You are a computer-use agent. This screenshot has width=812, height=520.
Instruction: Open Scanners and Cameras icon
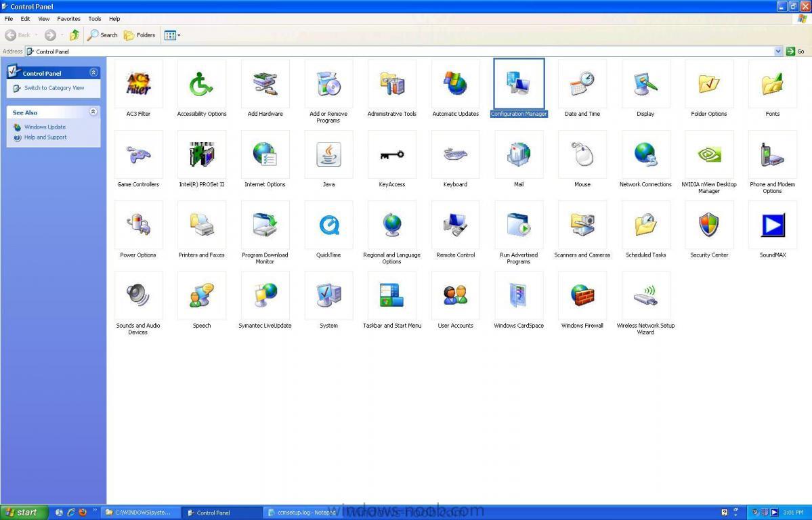pyautogui.click(x=582, y=225)
